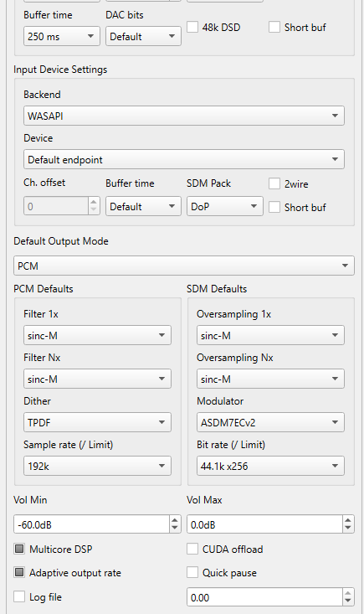This screenshot has width=364, height=614.
Task: Open the SDM Pack DoP dropdown
Action: coord(225,206)
